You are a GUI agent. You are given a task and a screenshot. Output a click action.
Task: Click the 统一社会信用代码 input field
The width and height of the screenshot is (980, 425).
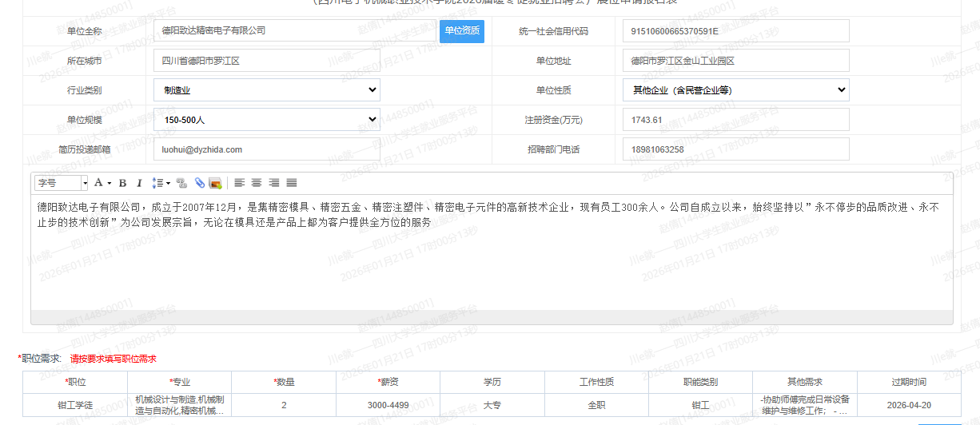(736, 30)
